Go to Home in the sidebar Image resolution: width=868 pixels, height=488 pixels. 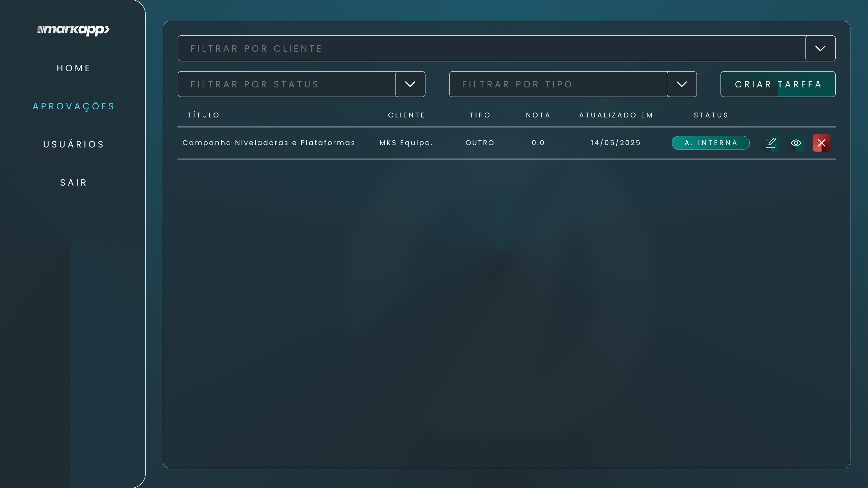(73, 68)
